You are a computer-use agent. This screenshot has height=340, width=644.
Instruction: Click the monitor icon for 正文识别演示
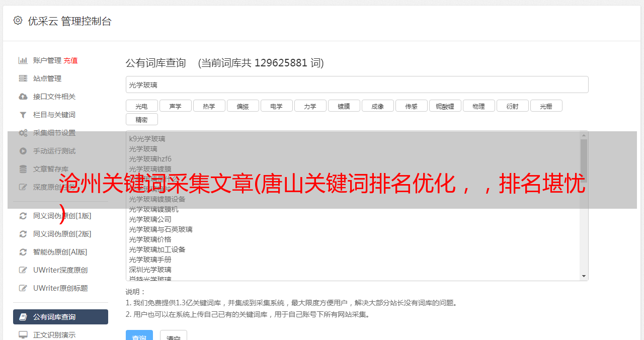tap(23, 335)
